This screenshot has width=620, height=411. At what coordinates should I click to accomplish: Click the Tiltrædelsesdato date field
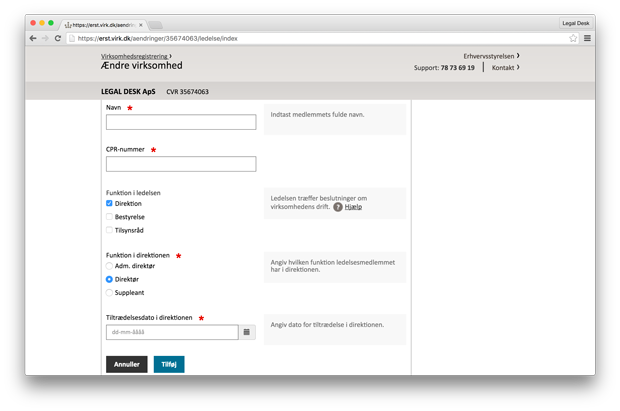(172, 332)
